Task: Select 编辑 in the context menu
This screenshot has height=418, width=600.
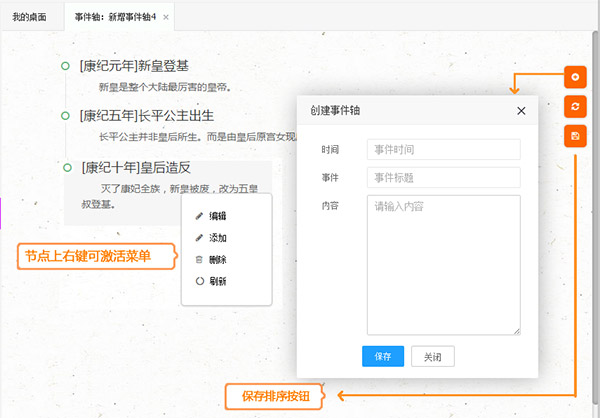Action: click(217, 216)
